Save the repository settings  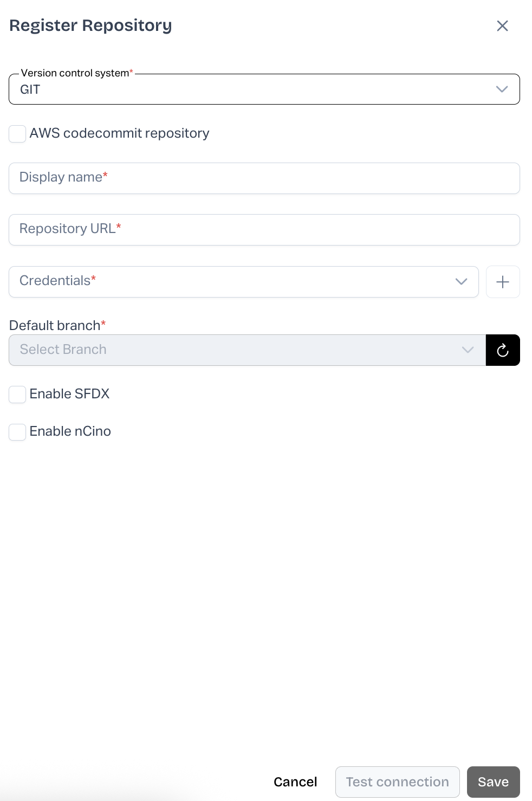493,782
